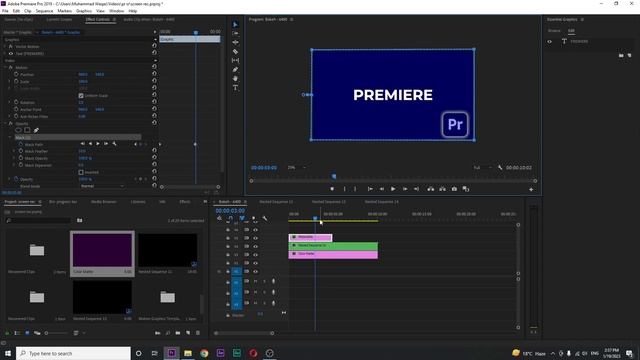This screenshot has height=360, width=640.
Task: Step forward one frame in Program Monitor
Action: pos(405,189)
